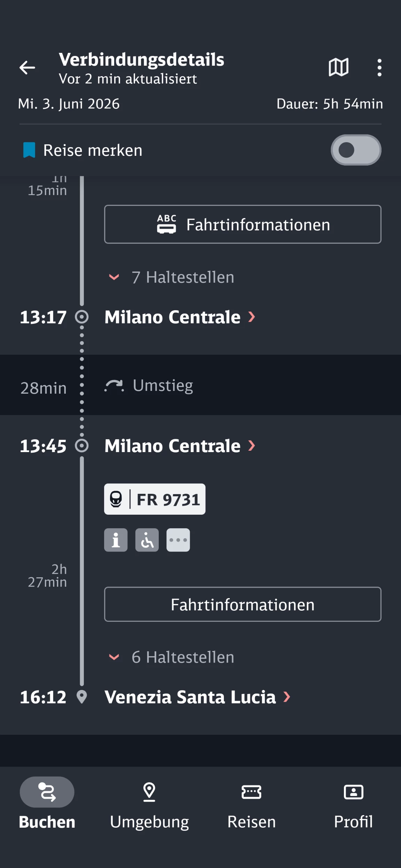The image size is (401, 868).
Task: Go back using the arrow icon
Action: click(27, 67)
